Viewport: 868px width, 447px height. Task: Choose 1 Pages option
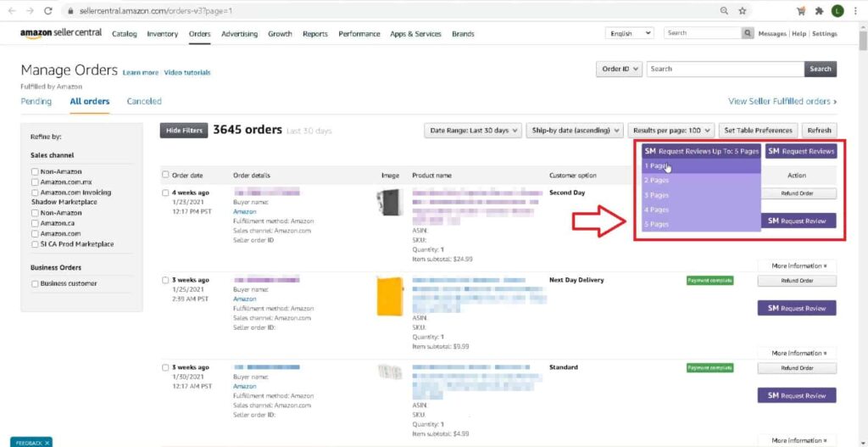[701, 165]
